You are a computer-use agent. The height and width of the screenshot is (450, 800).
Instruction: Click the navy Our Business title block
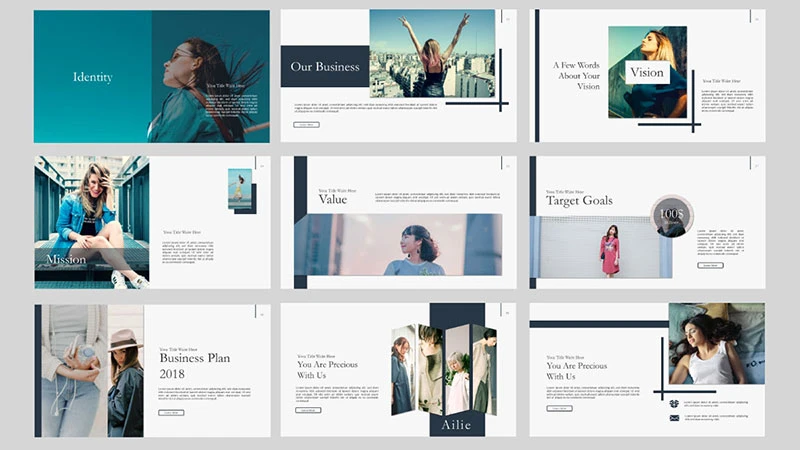click(324, 67)
